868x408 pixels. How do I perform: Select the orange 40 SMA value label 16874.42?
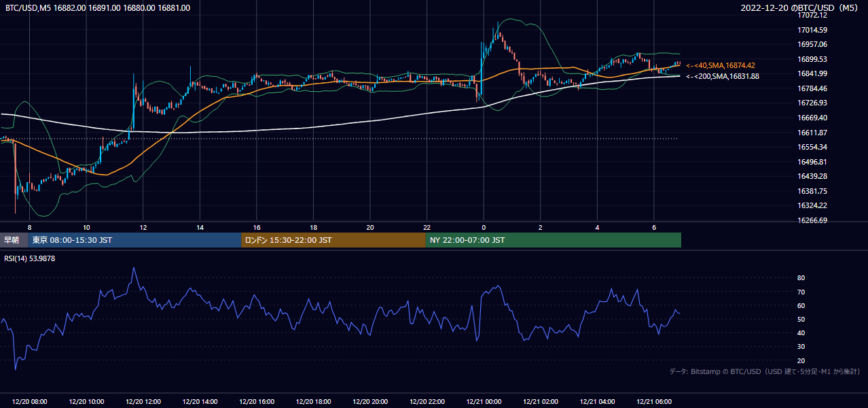(x=720, y=65)
